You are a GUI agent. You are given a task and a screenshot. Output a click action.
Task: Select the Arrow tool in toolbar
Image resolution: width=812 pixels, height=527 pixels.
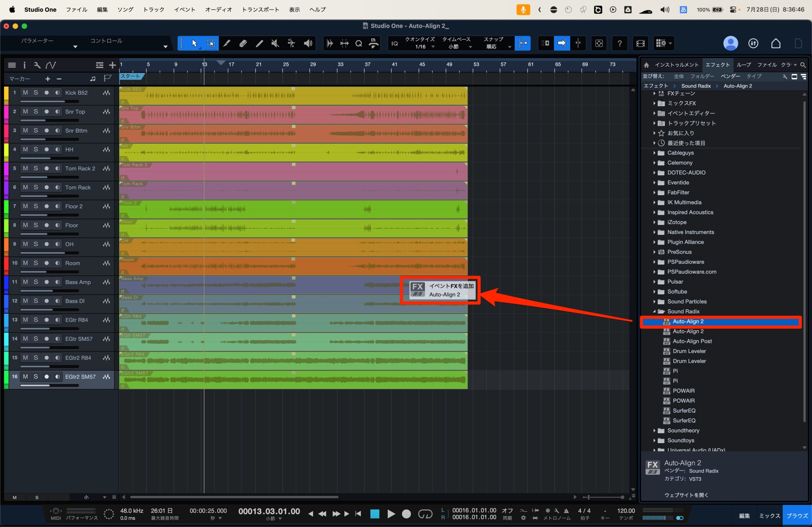tap(194, 43)
